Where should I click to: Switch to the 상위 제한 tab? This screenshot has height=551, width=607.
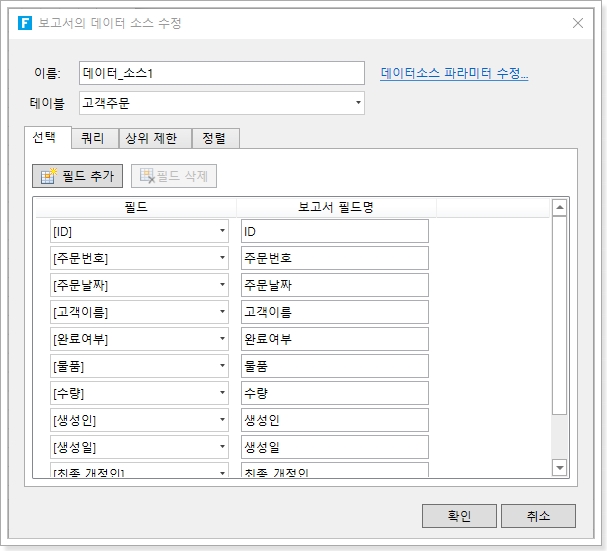[x=155, y=138]
